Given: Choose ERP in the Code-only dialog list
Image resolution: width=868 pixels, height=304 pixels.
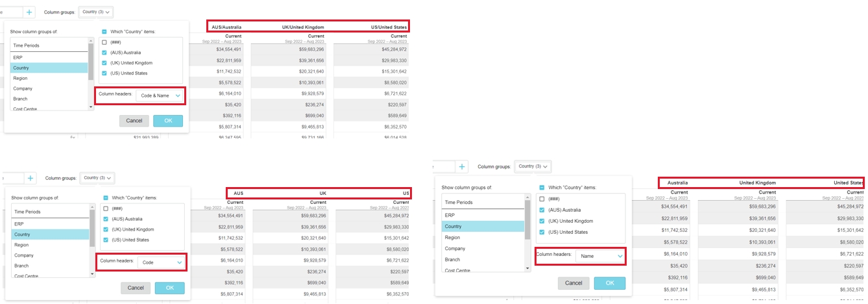Looking at the screenshot, I should pyautogui.click(x=51, y=224).
